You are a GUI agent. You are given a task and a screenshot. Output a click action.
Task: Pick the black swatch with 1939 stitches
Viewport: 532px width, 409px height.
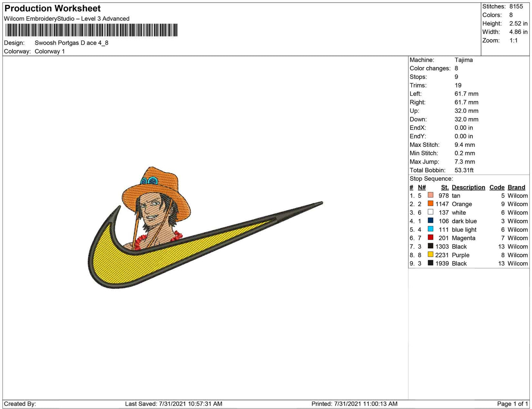coord(430,263)
